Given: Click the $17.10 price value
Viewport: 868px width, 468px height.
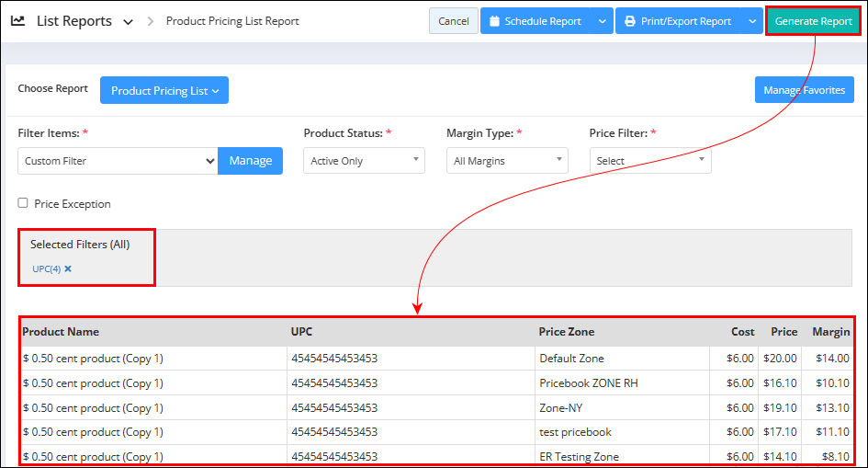Looking at the screenshot, I should coord(780,432).
